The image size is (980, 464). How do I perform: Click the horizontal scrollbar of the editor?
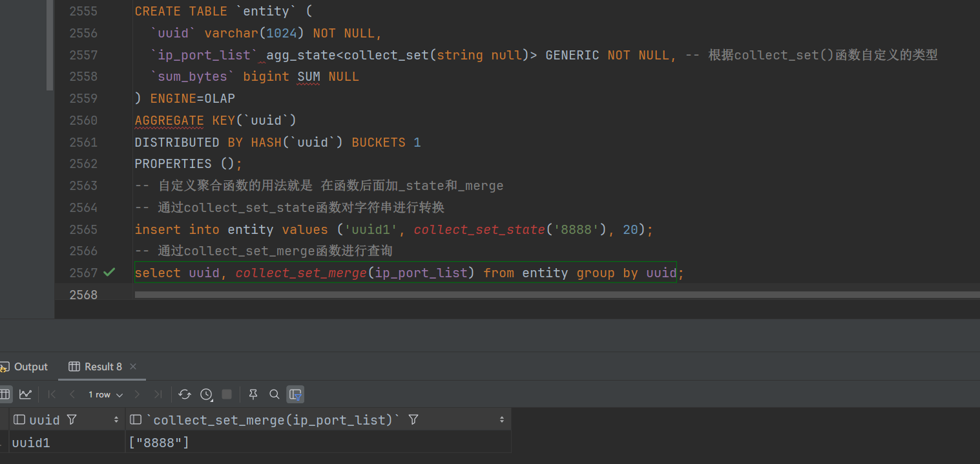(557, 295)
